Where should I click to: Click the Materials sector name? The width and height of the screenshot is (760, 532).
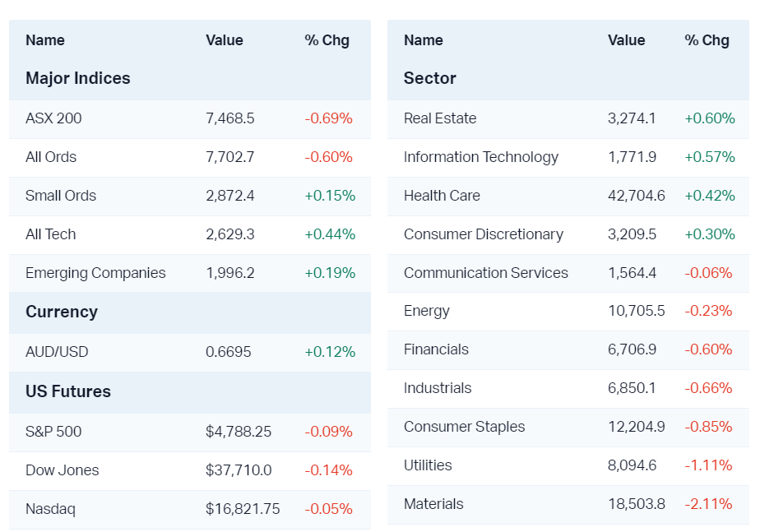tap(433, 504)
